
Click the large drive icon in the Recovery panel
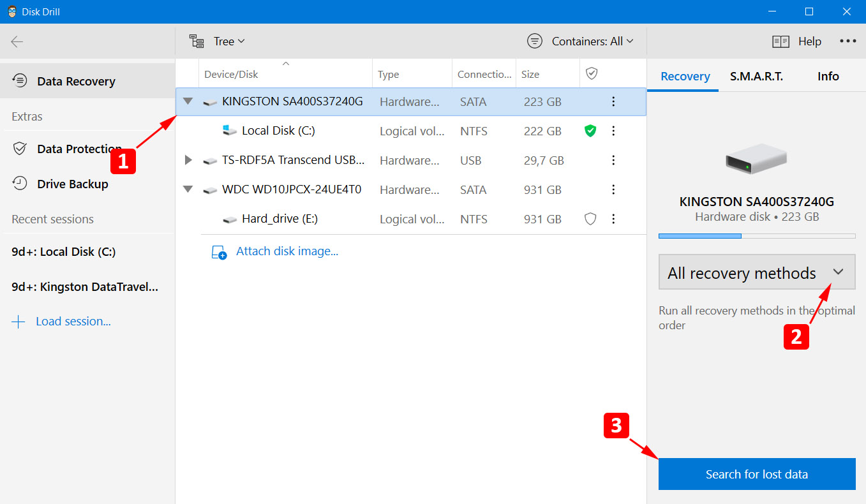(x=756, y=158)
